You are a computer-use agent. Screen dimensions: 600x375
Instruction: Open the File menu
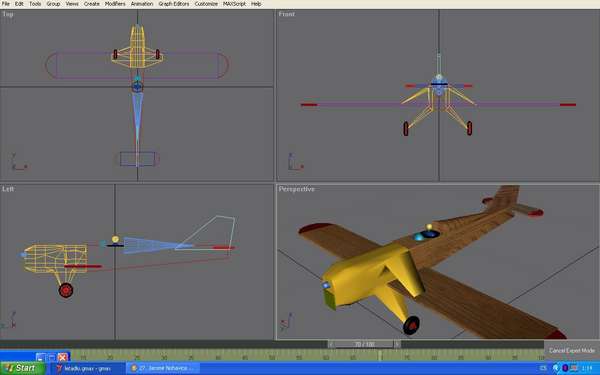tap(6, 4)
